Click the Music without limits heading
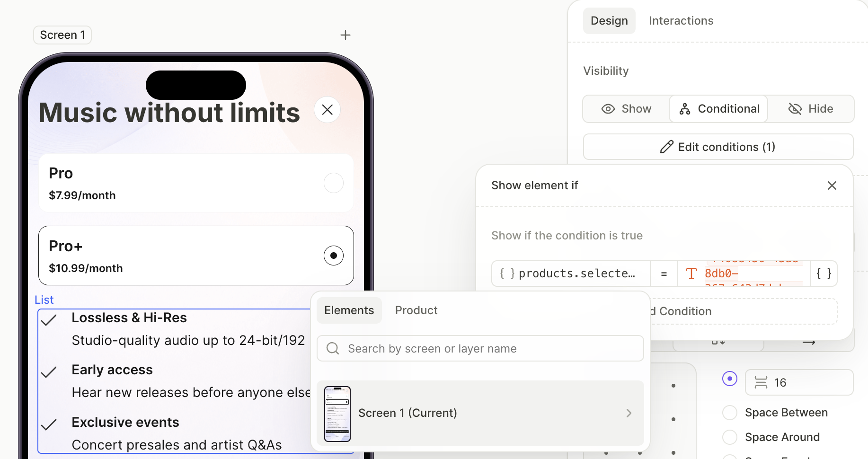The width and height of the screenshot is (868, 459). [169, 113]
